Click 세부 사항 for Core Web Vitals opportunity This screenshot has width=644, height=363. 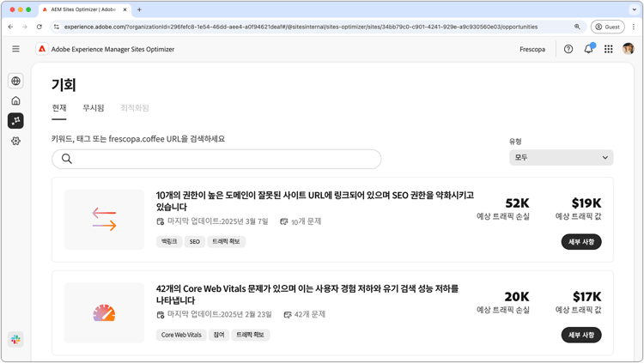pyautogui.click(x=581, y=335)
